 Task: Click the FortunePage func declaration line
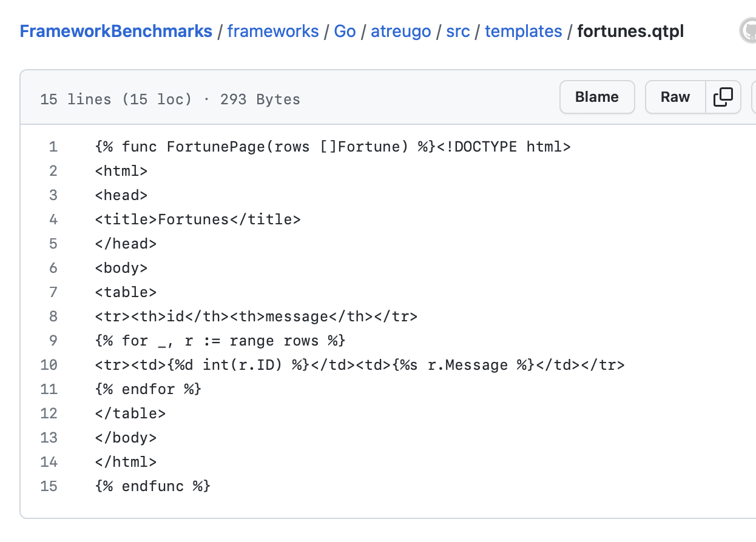click(x=332, y=147)
